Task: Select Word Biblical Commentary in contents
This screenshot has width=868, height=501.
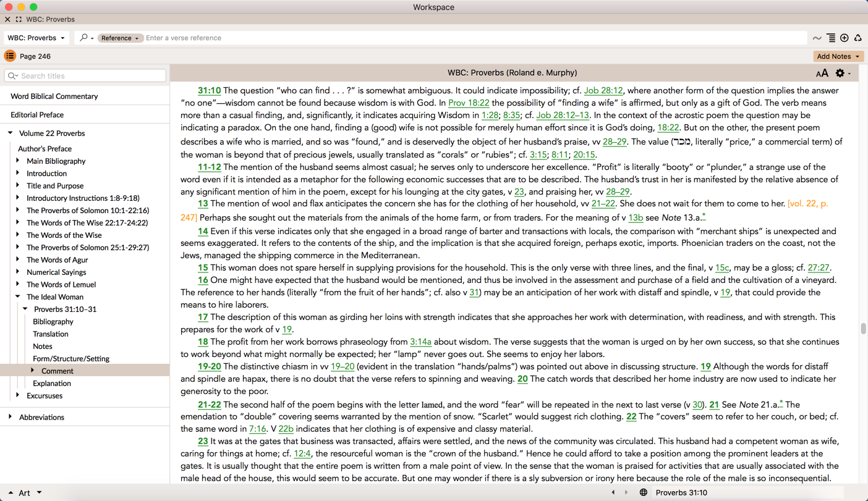Action: point(54,96)
